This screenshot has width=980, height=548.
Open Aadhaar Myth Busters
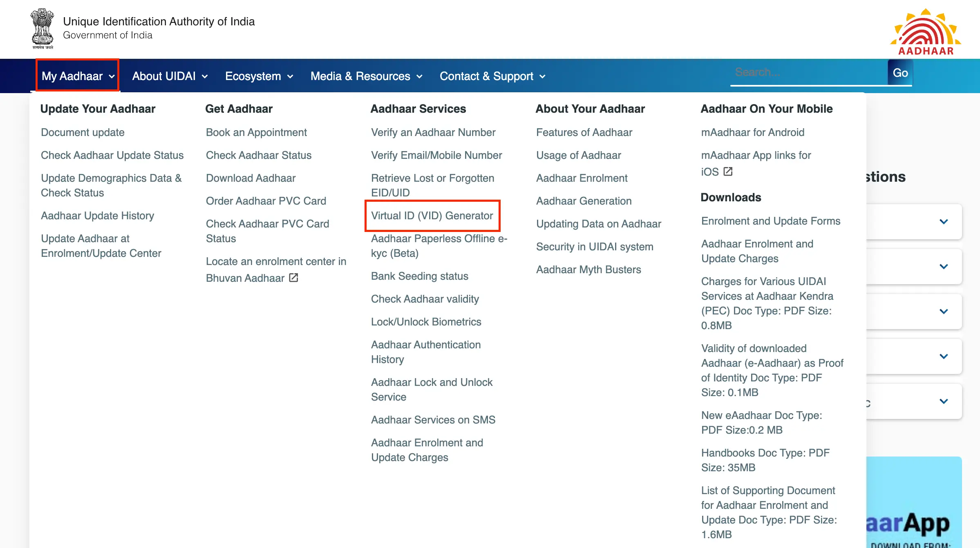tap(588, 269)
